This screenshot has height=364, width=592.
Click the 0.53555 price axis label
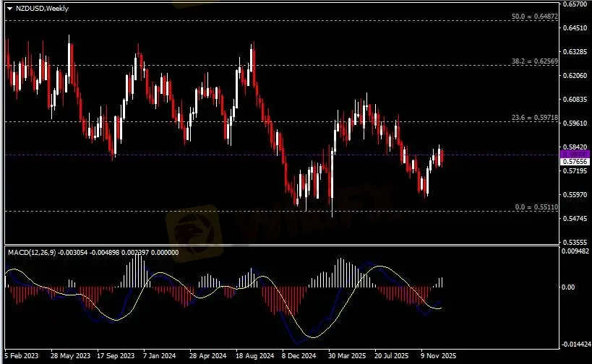pos(575,242)
